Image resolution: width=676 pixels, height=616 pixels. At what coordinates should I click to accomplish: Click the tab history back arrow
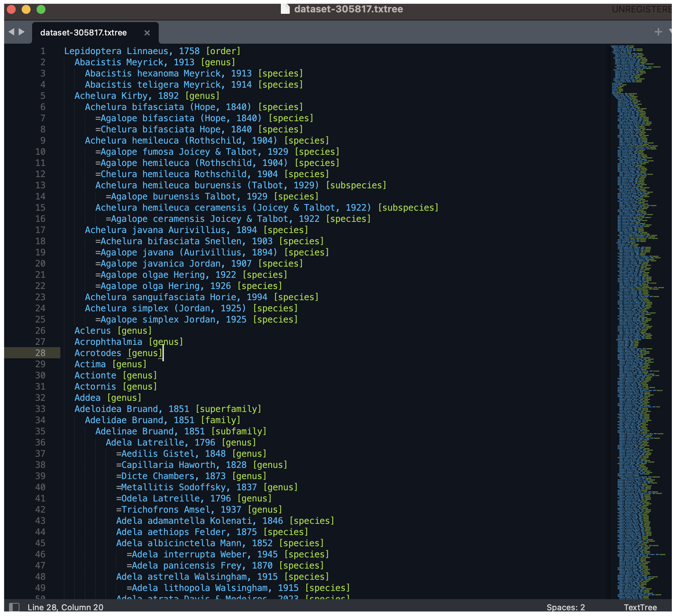pyautogui.click(x=11, y=32)
